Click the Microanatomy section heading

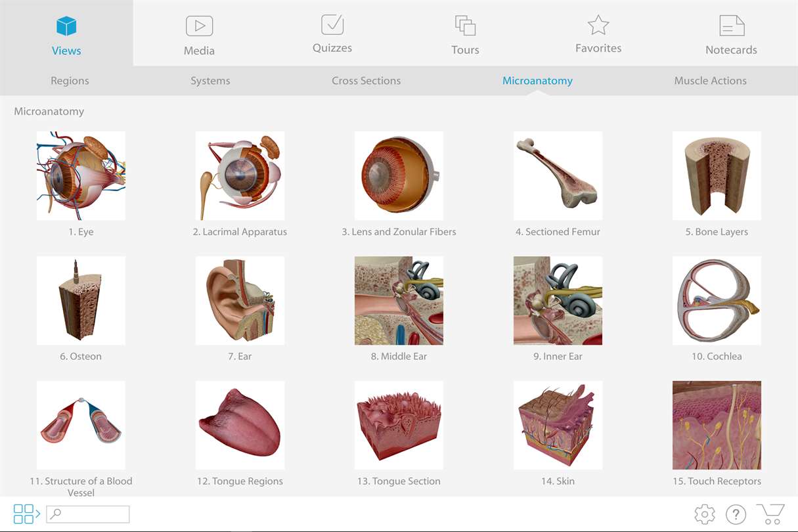(49, 112)
